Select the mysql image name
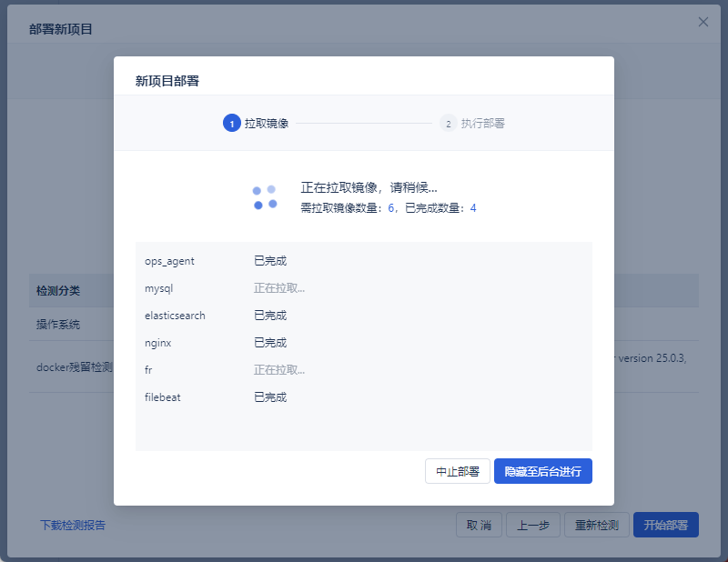728x562 pixels. 158,288
